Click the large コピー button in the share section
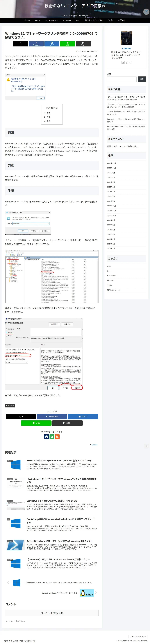This screenshot has width=150, height=644. click(x=67, y=423)
